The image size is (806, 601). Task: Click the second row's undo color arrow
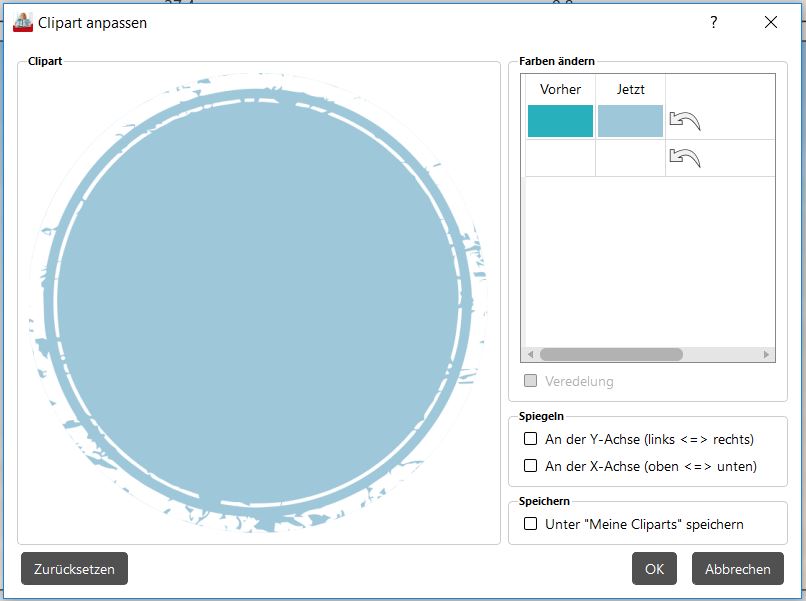(x=684, y=157)
